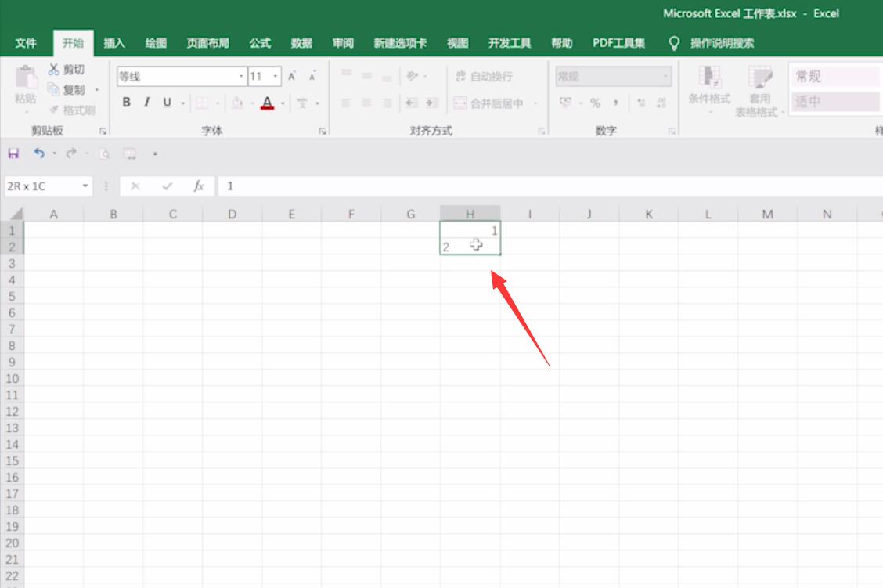Screen dimensions: 883x588
Task: Apply the fill color bucket button
Action: click(238, 103)
